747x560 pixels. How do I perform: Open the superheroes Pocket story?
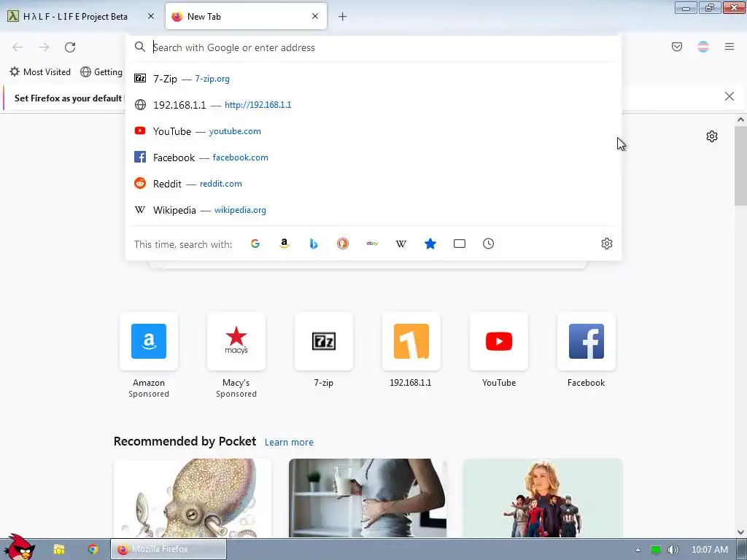[543, 498]
